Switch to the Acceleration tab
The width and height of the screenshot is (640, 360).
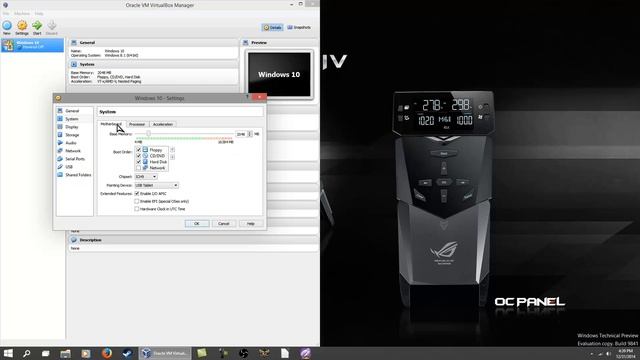(163, 124)
